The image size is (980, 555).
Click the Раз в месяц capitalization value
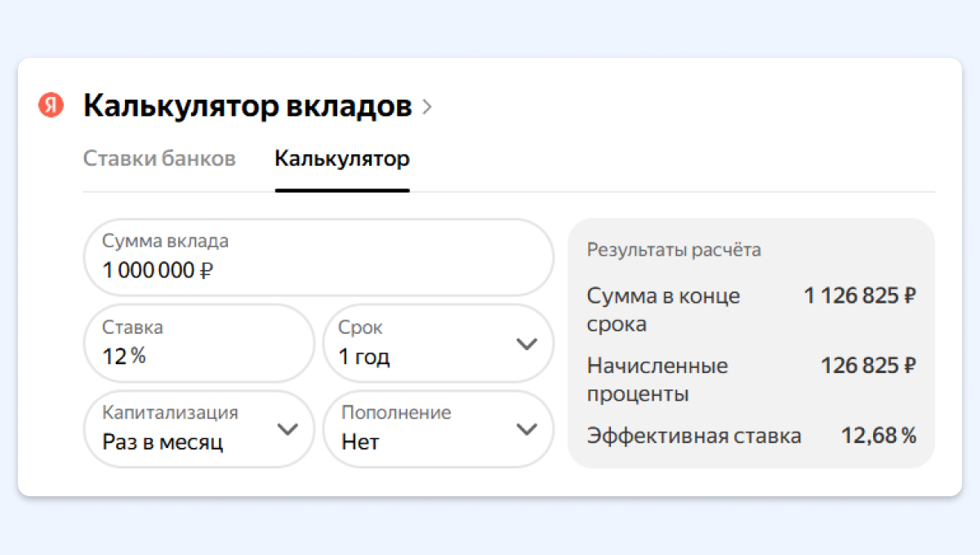point(163,442)
